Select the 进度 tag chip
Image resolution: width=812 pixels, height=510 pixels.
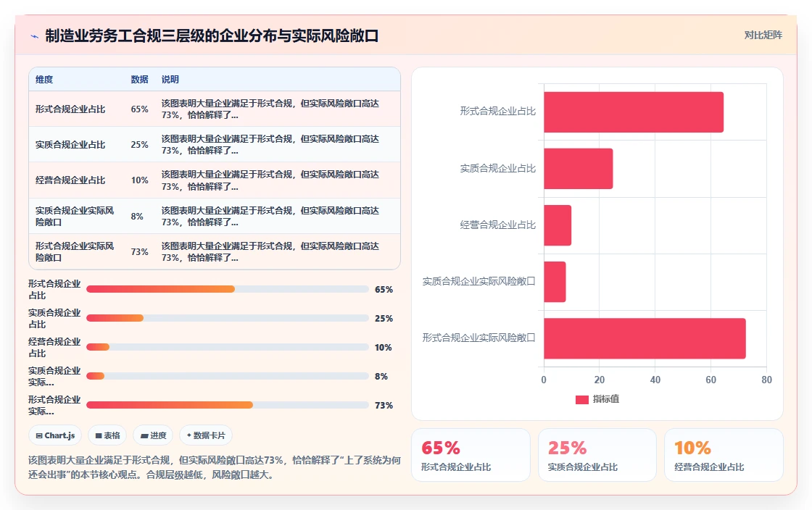(153, 435)
